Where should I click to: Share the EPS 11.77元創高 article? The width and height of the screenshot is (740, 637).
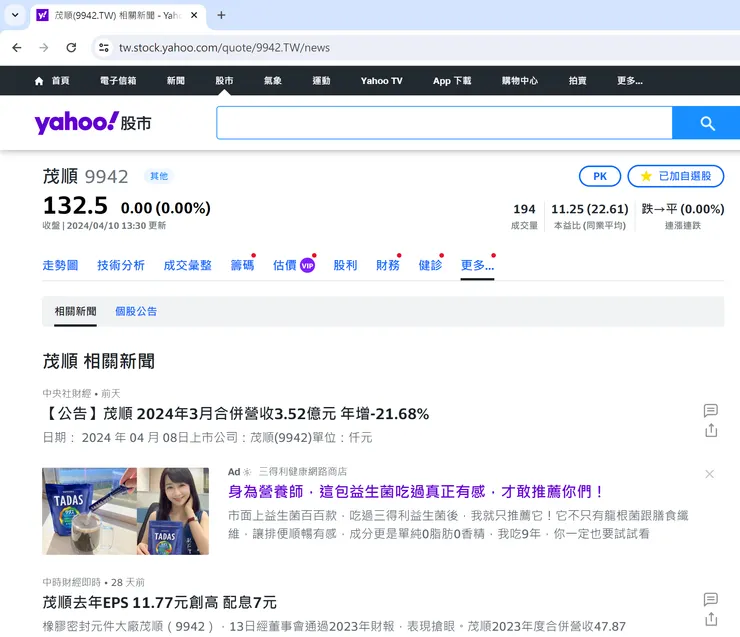coord(711,619)
